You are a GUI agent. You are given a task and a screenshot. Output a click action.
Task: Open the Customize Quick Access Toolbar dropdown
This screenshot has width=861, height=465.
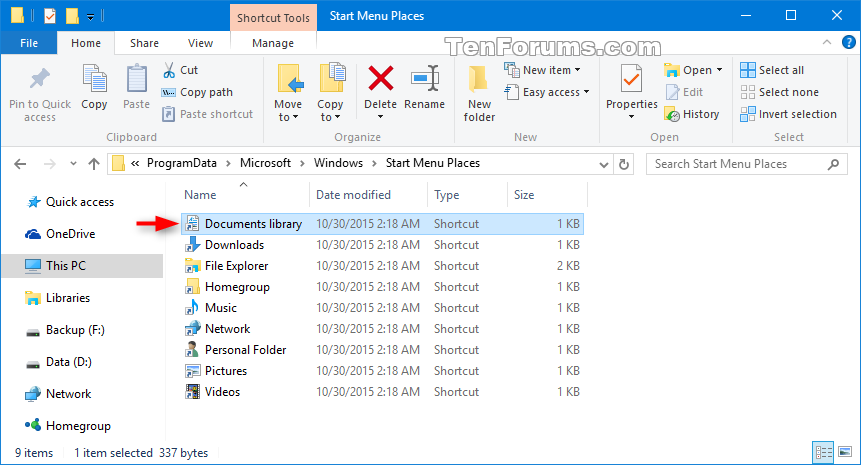tap(91, 17)
